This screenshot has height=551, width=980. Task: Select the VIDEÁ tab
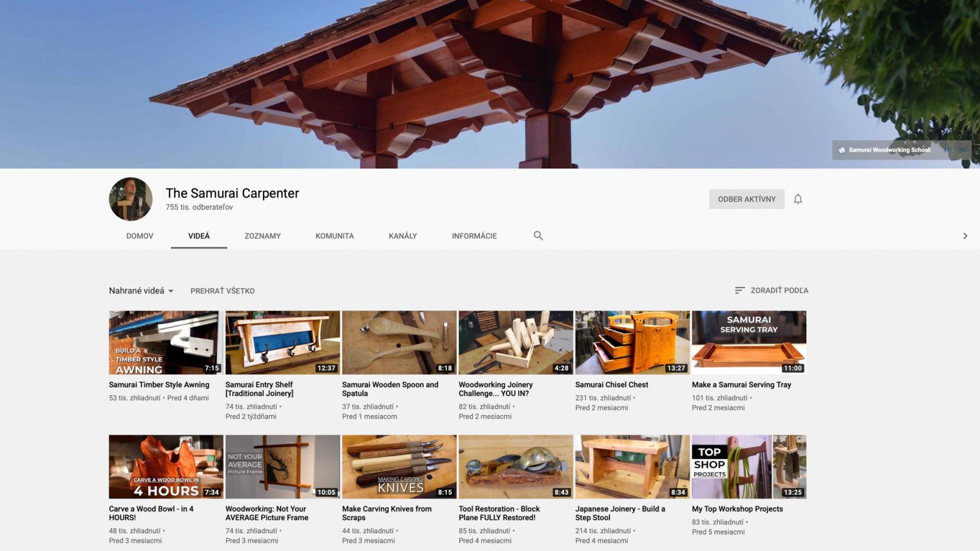pyautogui.click(x=198, y=236)
